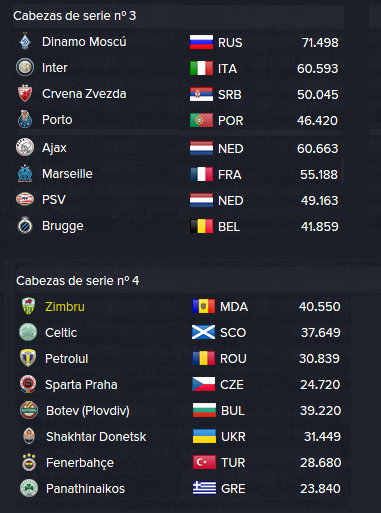Click the Porto club badge

(25, 119)
